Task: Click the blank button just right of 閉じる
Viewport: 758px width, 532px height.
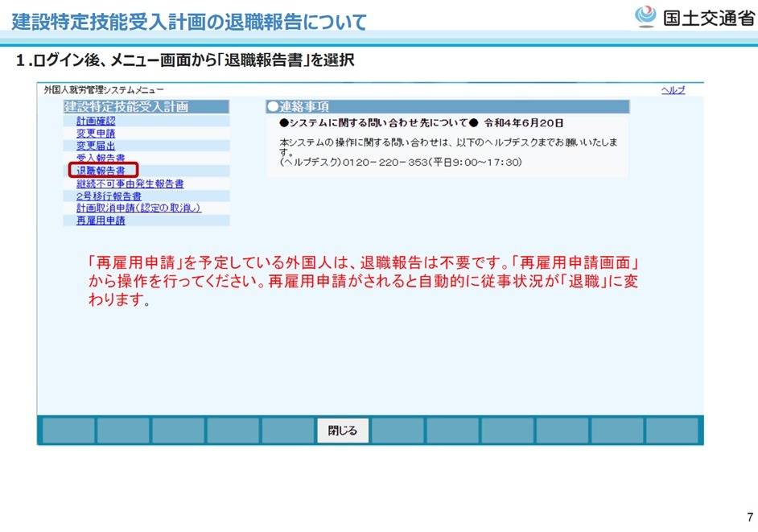Action: click(x=398, y=431)
